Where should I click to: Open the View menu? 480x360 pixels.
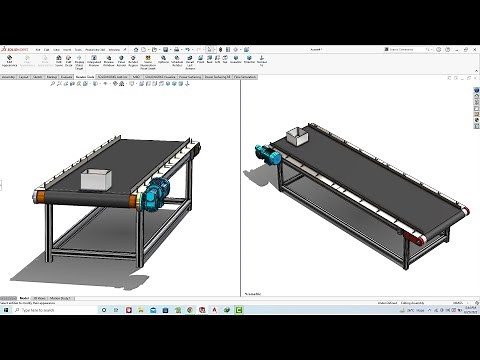coord(56,50)
